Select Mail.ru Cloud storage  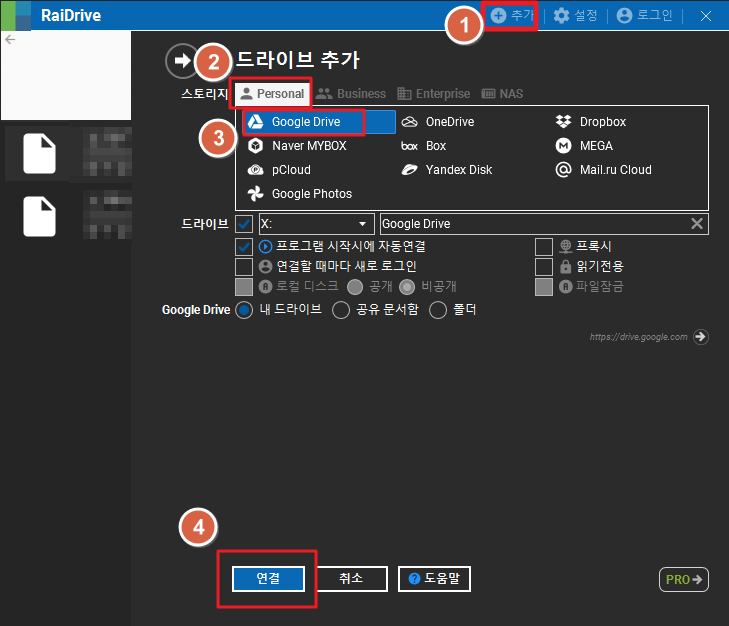coord(603,170)
